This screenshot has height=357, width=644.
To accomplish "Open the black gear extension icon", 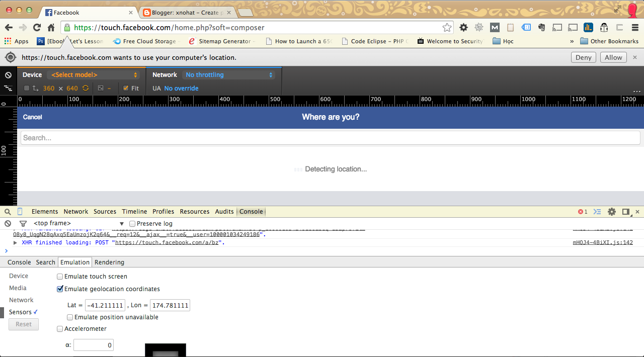I will [463, 28].
